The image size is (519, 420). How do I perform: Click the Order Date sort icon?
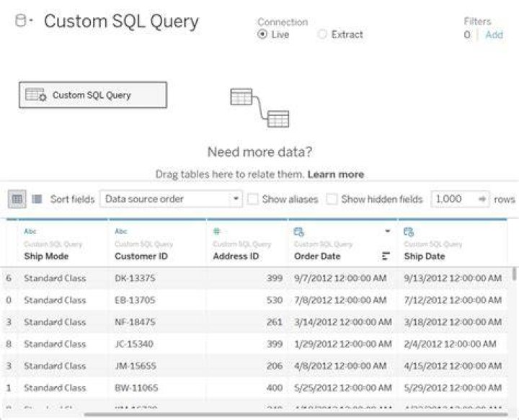(386, 256)
